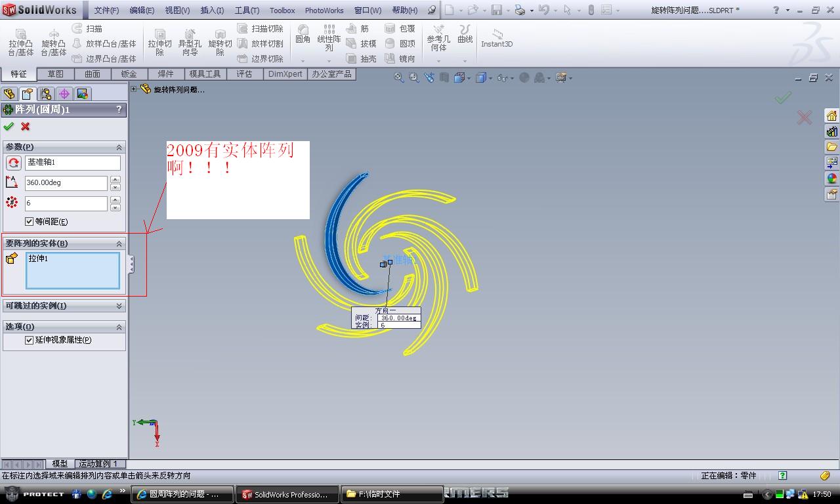Screen dimensions: 840x504
Task: Open the DimXpertManager tab icon
Action: tap(64, 94)
